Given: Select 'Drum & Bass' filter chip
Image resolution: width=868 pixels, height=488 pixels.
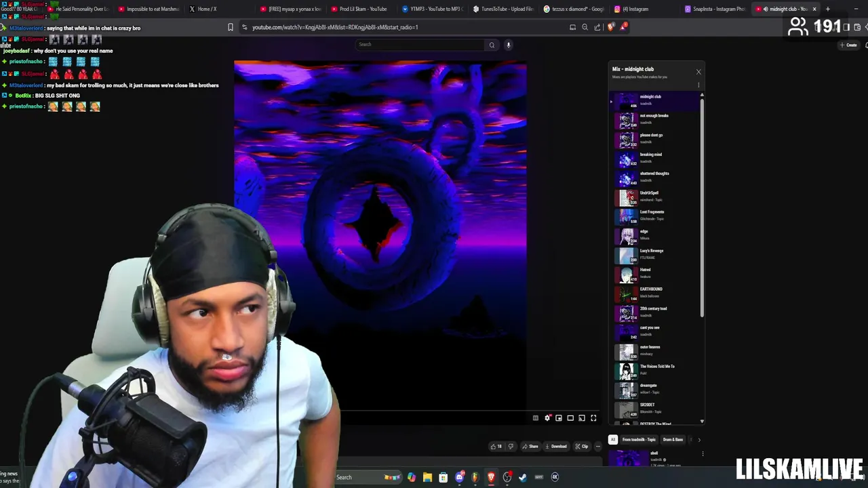Looking at the screenshot, I should [673, 439].
